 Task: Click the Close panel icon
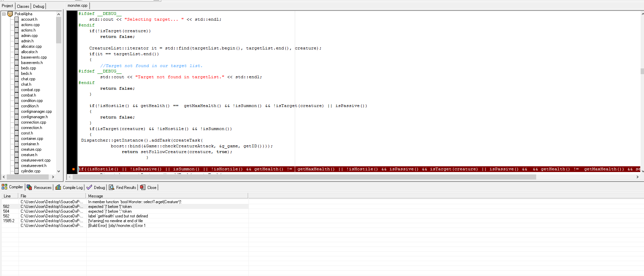pos(143,187)
